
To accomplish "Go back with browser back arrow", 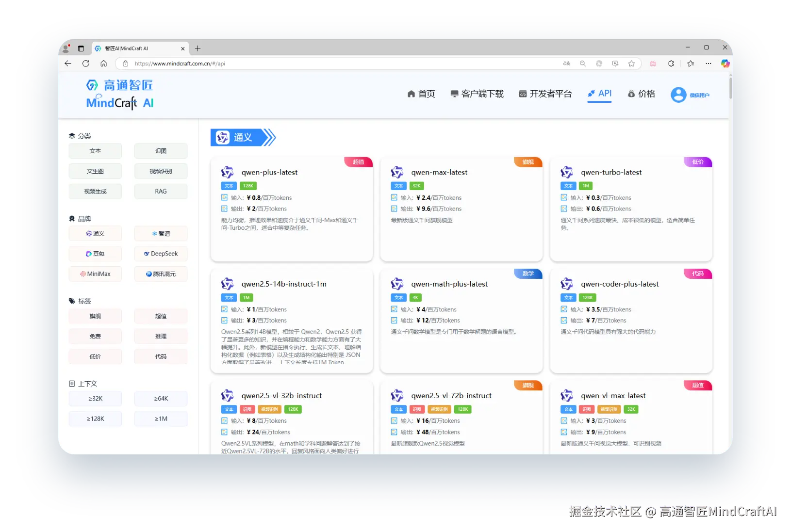I will (68, 64).
